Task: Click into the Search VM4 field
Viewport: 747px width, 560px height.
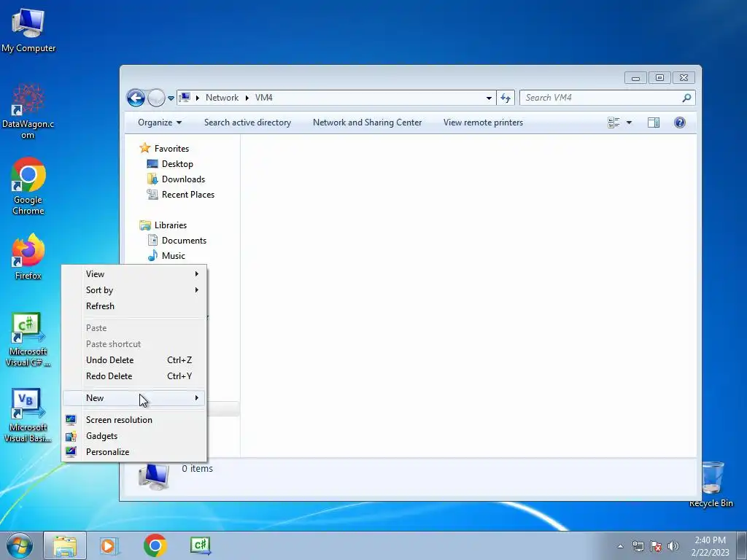Action: pyautogui.click(x=601, y=98)
